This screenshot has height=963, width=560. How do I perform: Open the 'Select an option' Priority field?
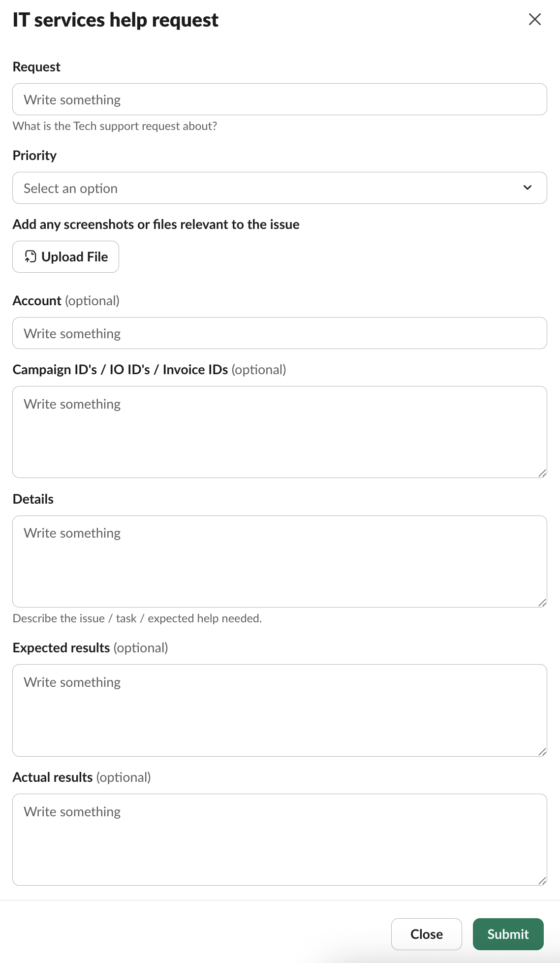tap(280, 188)
